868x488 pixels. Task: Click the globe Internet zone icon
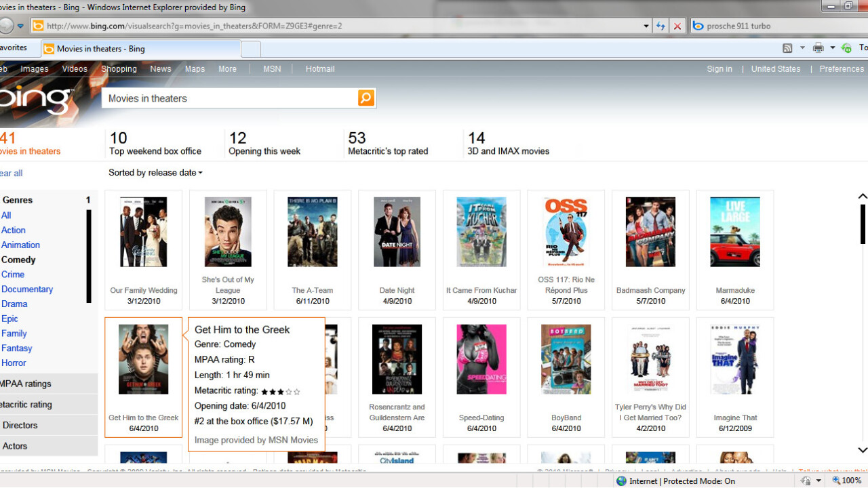[x=621, y=481]
